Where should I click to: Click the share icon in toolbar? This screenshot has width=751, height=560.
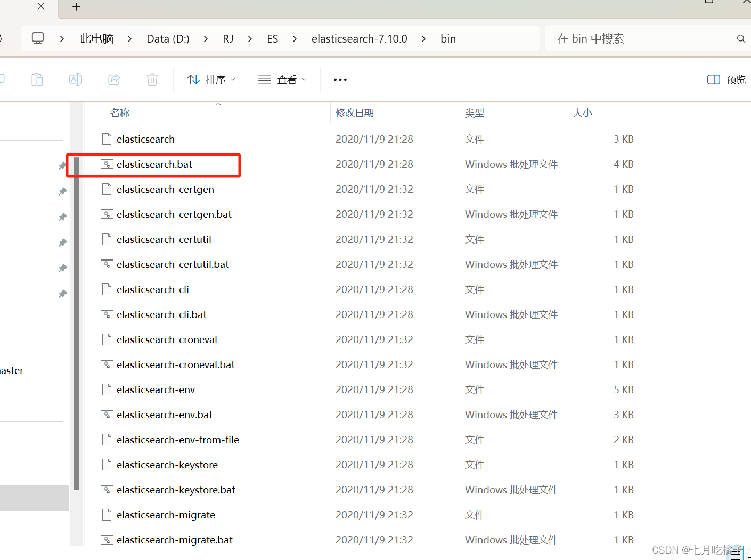tap(114, 80)
